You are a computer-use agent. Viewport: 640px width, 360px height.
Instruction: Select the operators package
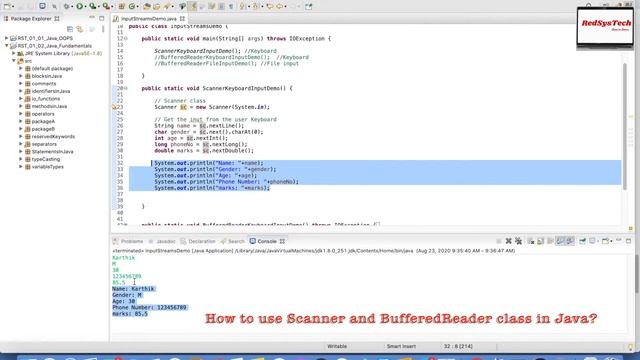(x=43, y=114)
